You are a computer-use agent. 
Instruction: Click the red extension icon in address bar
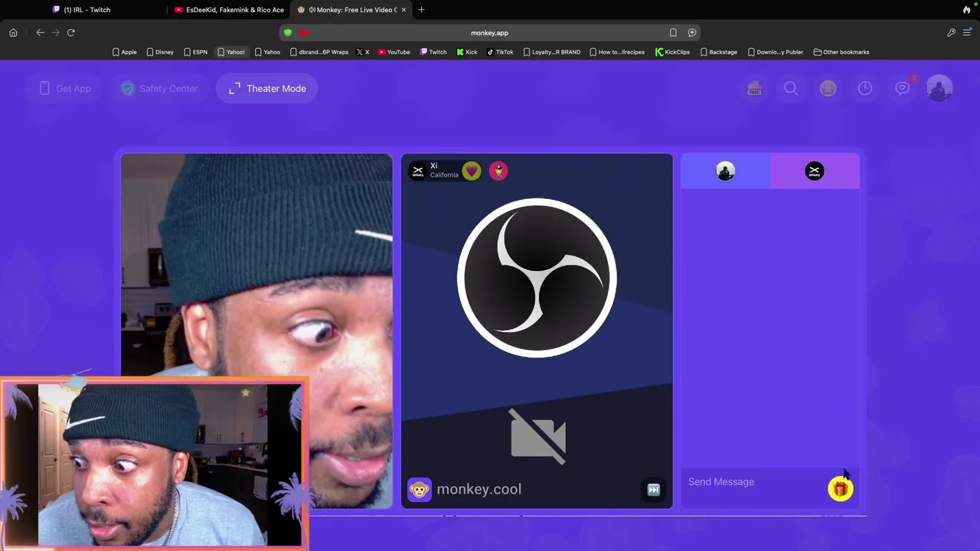[x=304, y=33]
